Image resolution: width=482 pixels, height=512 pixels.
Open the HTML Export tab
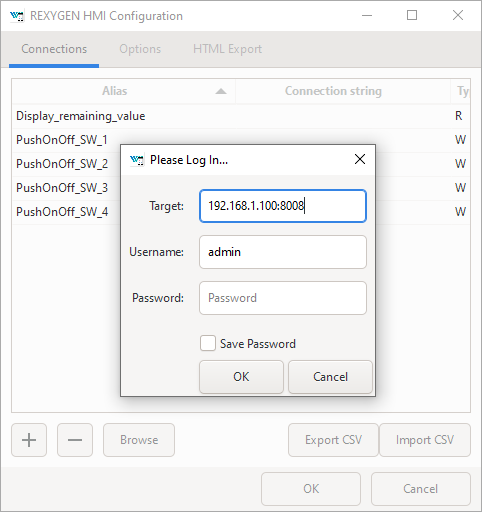click(227, 49)
